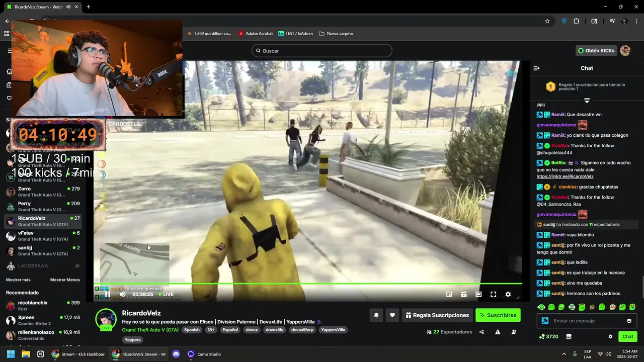Insert the first headphone-wearing green emote
The width and height of the screenshot is (644, 362).
541,307
